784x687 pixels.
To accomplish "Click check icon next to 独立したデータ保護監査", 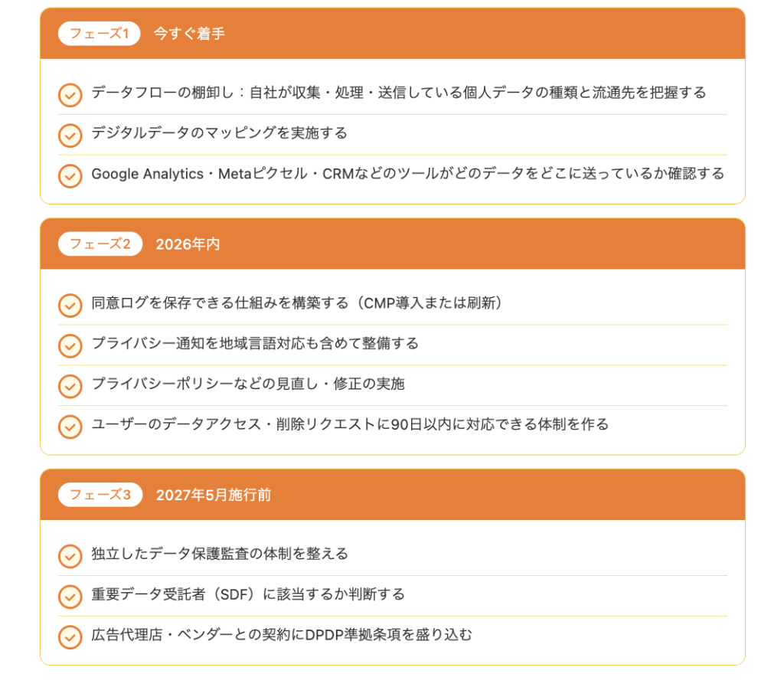I will (x=70, y=556).
